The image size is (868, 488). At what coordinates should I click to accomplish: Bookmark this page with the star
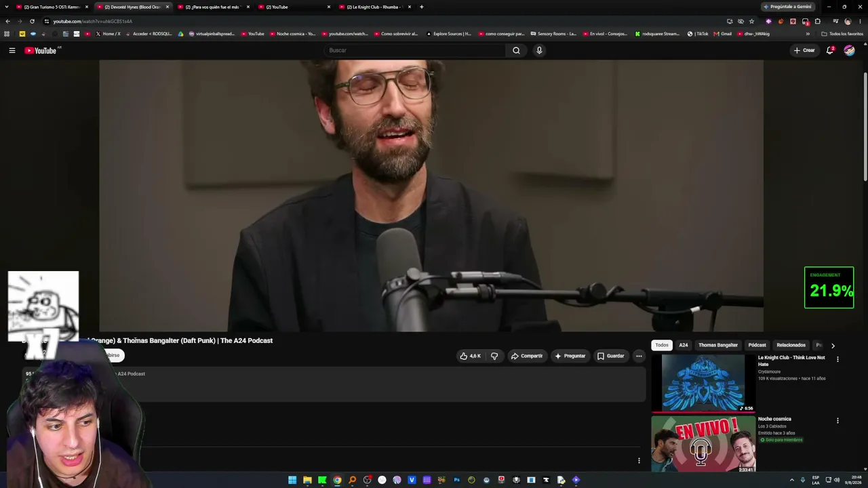751,21
